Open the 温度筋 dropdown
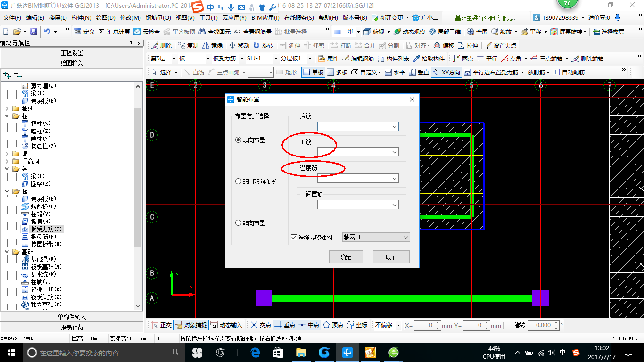The image size is (644, 362). (x=395, y=179)
